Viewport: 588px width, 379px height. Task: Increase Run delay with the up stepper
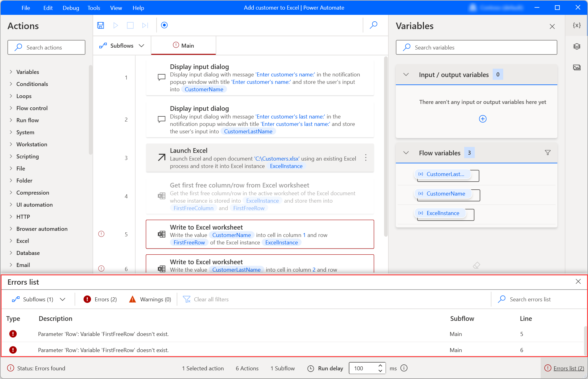(x=380, y=366)
